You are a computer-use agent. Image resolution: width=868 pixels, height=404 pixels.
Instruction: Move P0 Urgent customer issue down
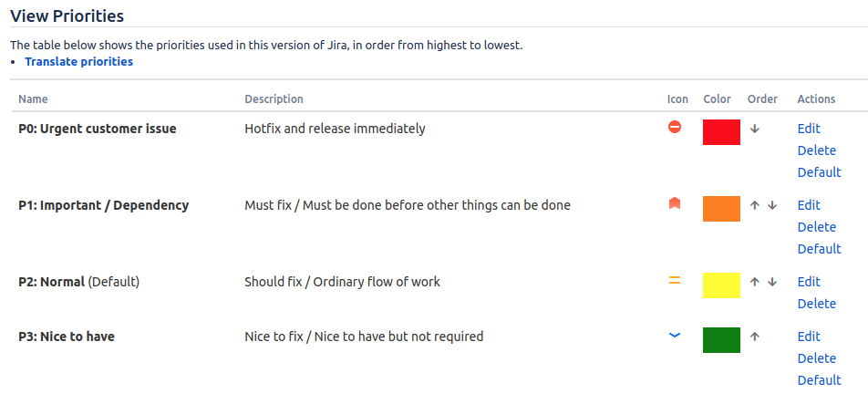point(755,129)
